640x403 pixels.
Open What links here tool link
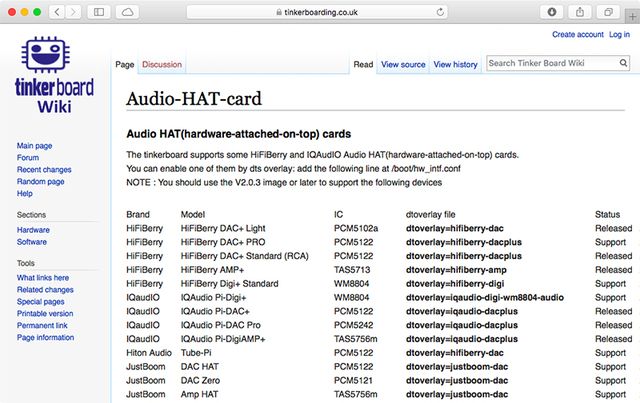pos(43,278)
